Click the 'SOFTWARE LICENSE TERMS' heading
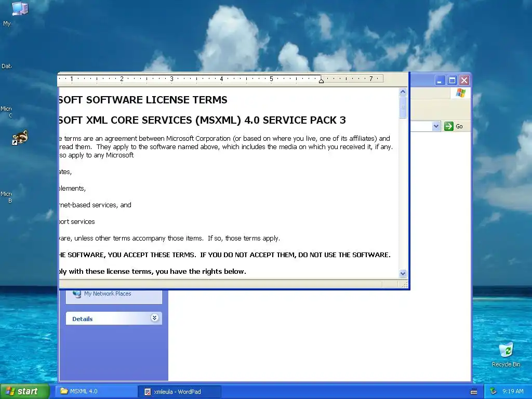The image size is (532, 399). click(157, 100)
